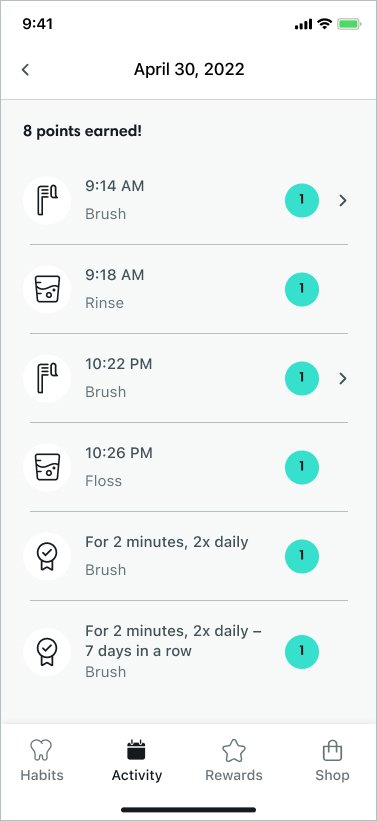
Task: Tap the cup icon for 10:26 PM Floss
Action: [47, 468]
